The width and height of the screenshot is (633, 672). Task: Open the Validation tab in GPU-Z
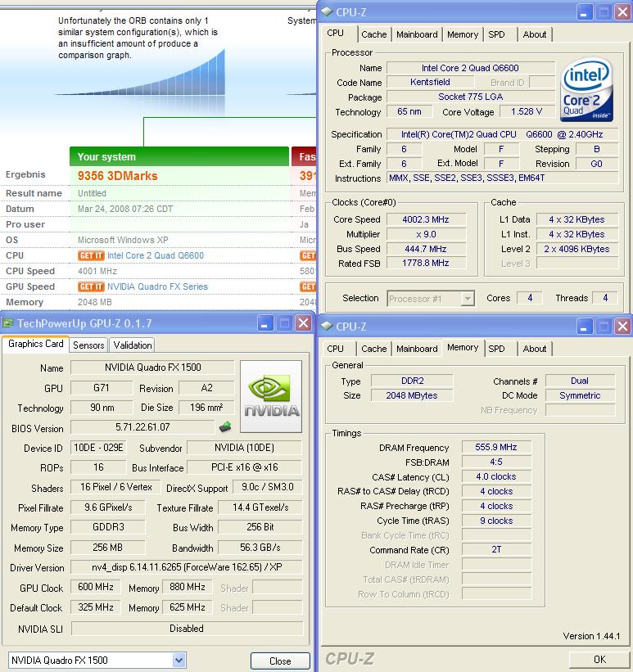[x=133, y=345]
